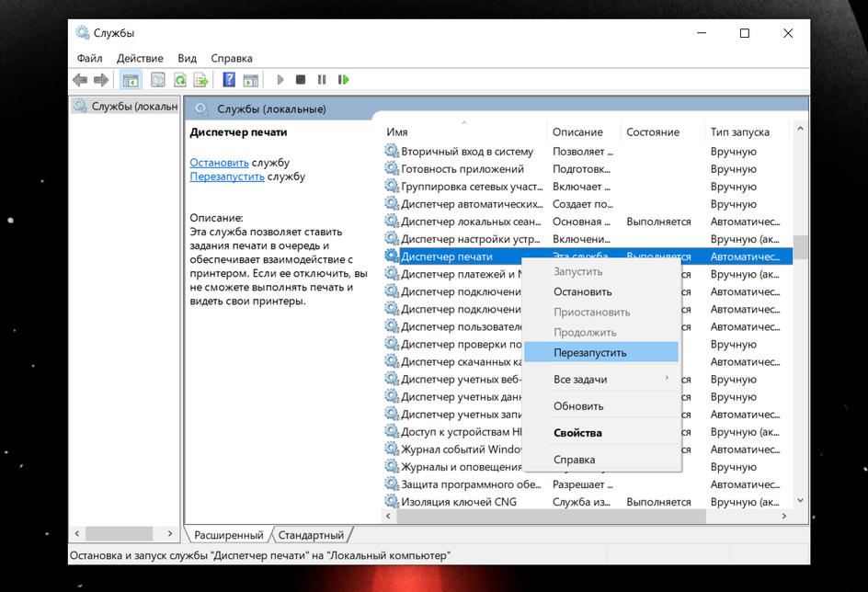868x592 pixels.
Task: Select the "Диспетчер учетных веб-" service
Action: [x=462, y=379]
